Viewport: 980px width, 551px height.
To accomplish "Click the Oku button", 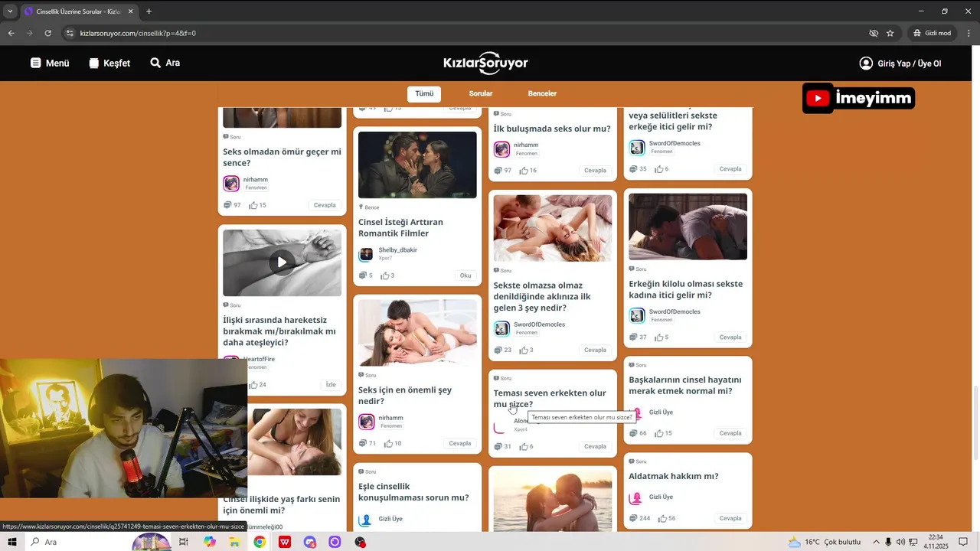I will tap(465, 275).
